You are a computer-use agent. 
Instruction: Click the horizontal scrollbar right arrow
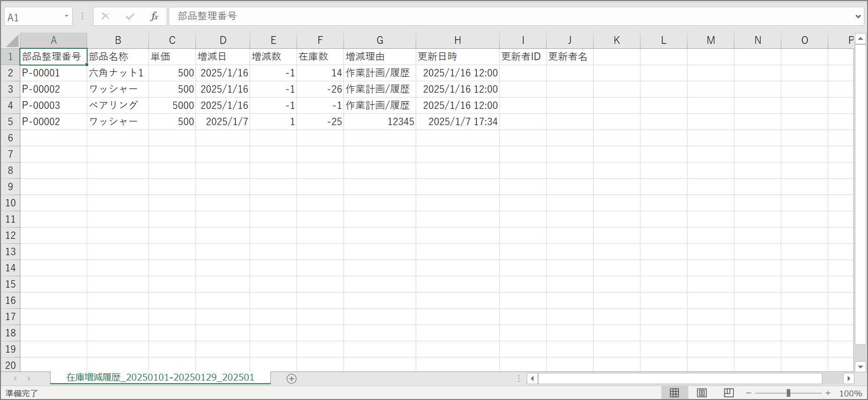pos(848,378)
